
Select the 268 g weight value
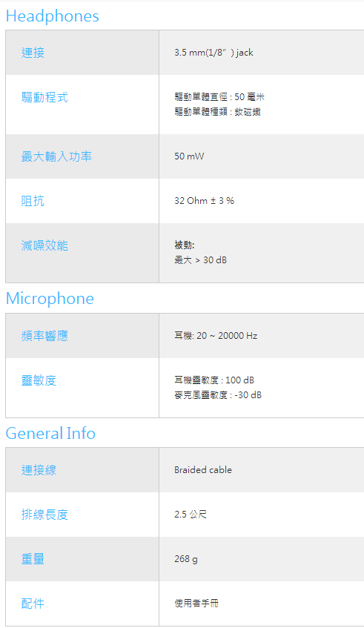186,559
